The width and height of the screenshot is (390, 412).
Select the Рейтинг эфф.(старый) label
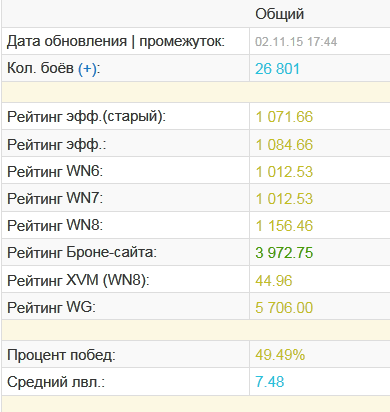point(86,117)
